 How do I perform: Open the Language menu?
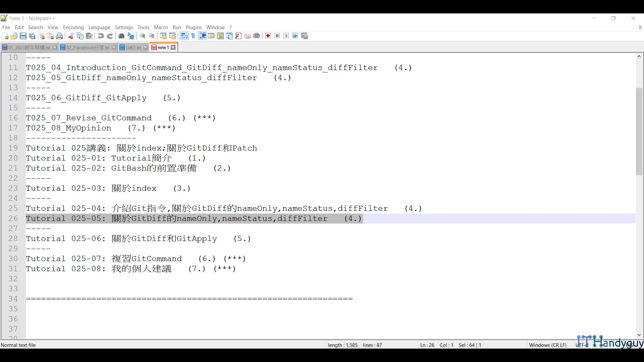coord(99,27)
